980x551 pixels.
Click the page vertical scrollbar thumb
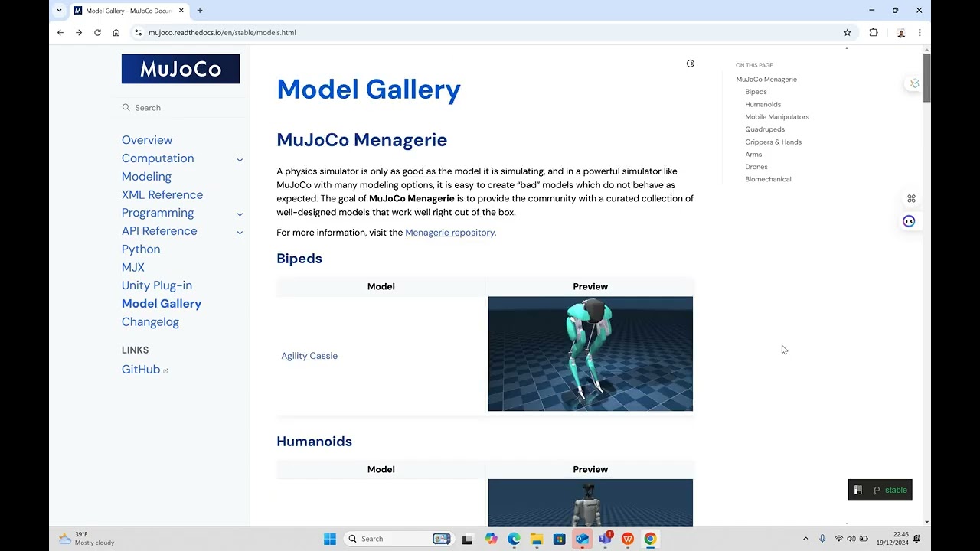927,77
